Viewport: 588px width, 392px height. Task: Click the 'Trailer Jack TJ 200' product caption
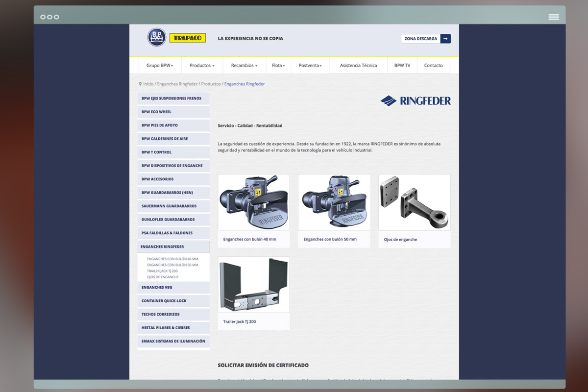(x=240, y=322)
